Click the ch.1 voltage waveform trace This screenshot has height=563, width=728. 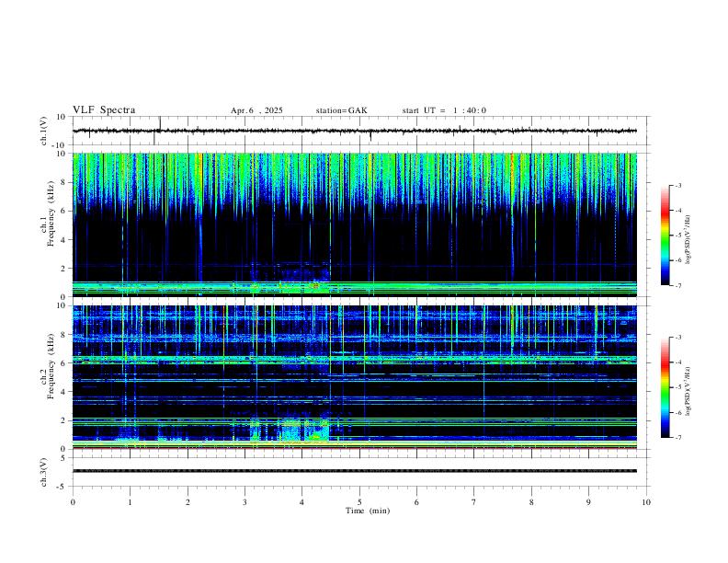tap(354, 131)
